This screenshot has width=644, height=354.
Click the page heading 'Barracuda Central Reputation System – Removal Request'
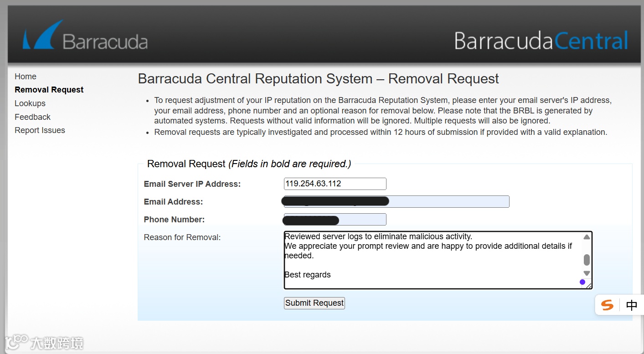click(318, 79)
